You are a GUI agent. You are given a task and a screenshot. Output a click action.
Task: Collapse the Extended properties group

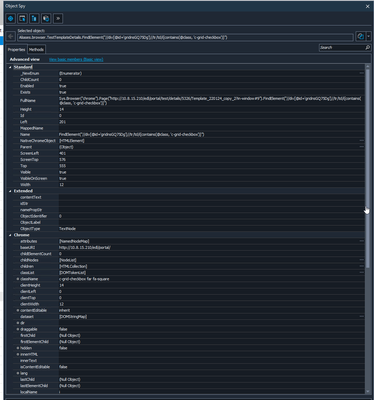10,191
